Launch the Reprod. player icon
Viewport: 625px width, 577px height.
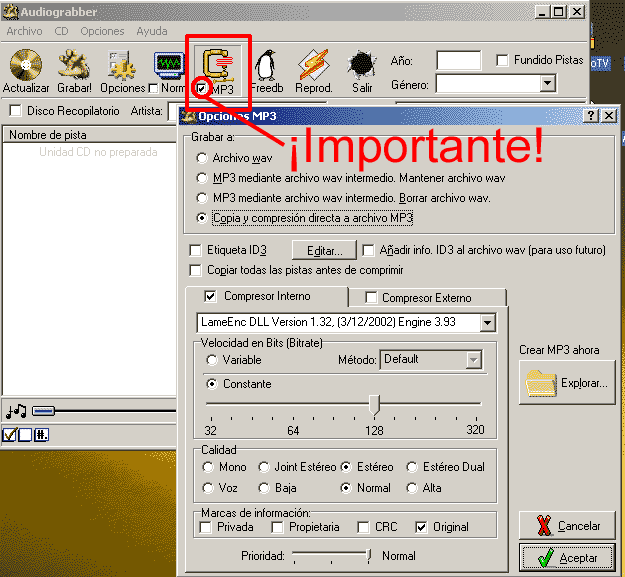[x=314, y=65]
